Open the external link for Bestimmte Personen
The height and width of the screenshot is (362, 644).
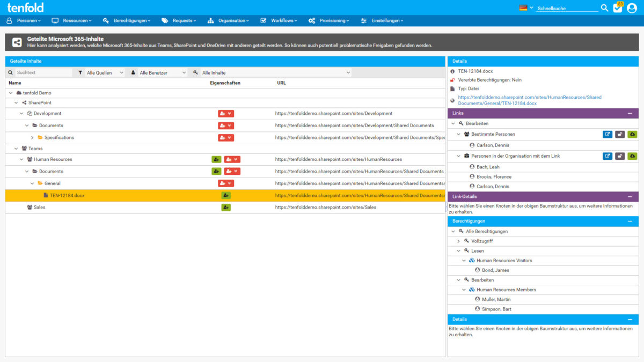(608, 134)
